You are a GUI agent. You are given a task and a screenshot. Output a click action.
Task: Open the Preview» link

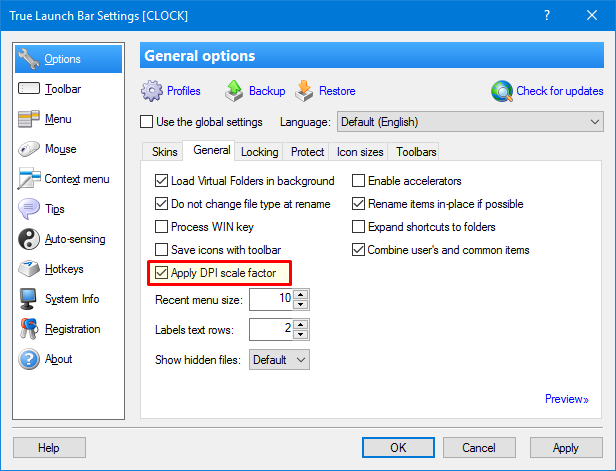coord(566,399)
